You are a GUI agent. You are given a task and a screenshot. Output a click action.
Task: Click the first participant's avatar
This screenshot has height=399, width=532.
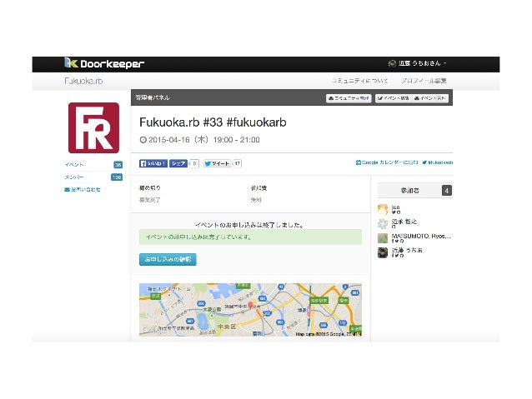coord(383,209)
